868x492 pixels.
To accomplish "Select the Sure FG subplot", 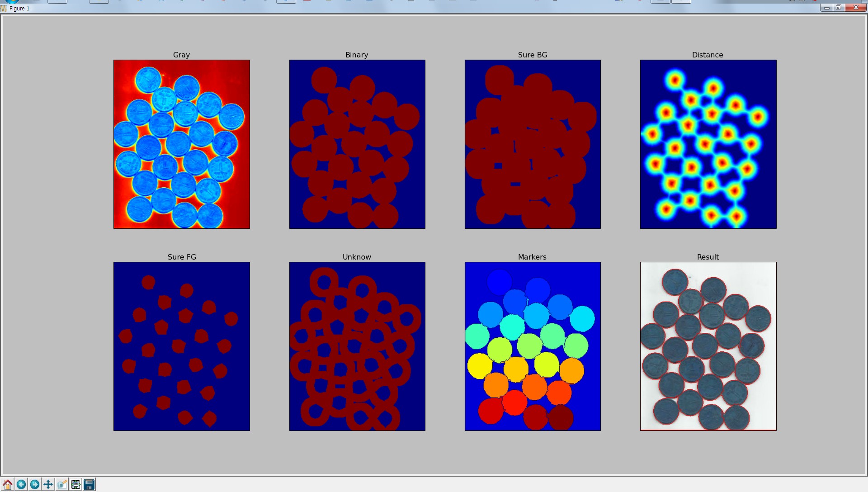I will (182, 346).
